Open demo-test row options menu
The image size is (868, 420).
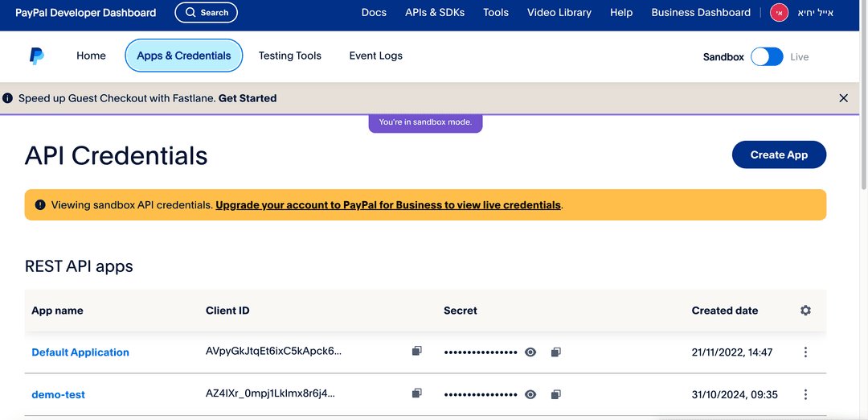(805, 394)
